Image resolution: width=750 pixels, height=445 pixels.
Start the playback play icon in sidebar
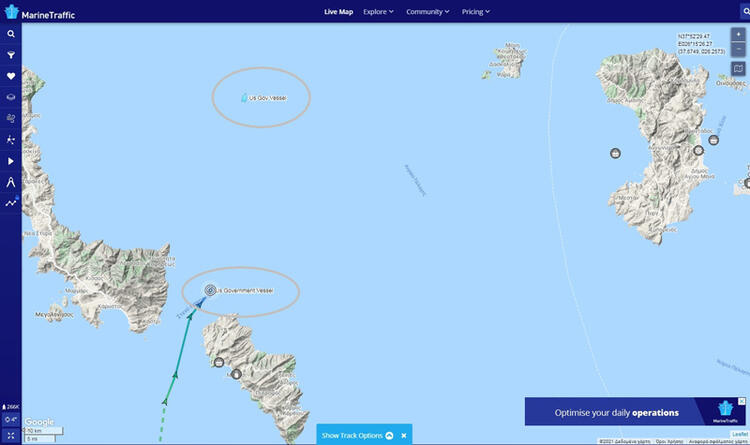(11, 161)
